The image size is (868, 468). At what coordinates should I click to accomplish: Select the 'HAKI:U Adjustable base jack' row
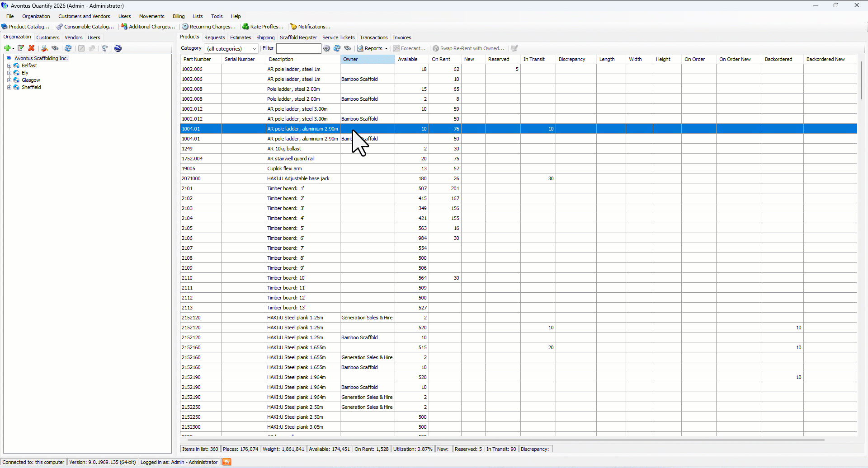click(519, 178)
